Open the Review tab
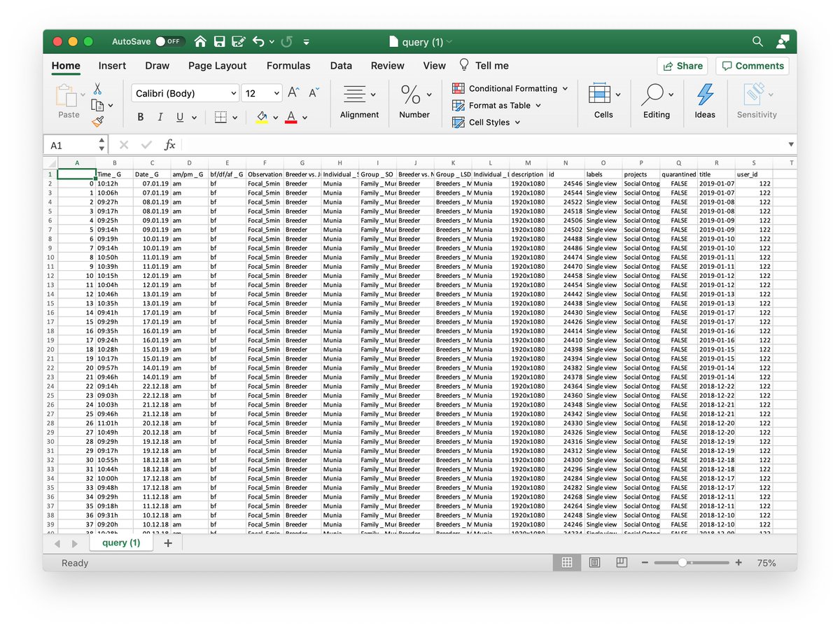Viewport: 840px width, 628px height. [388, 65]
